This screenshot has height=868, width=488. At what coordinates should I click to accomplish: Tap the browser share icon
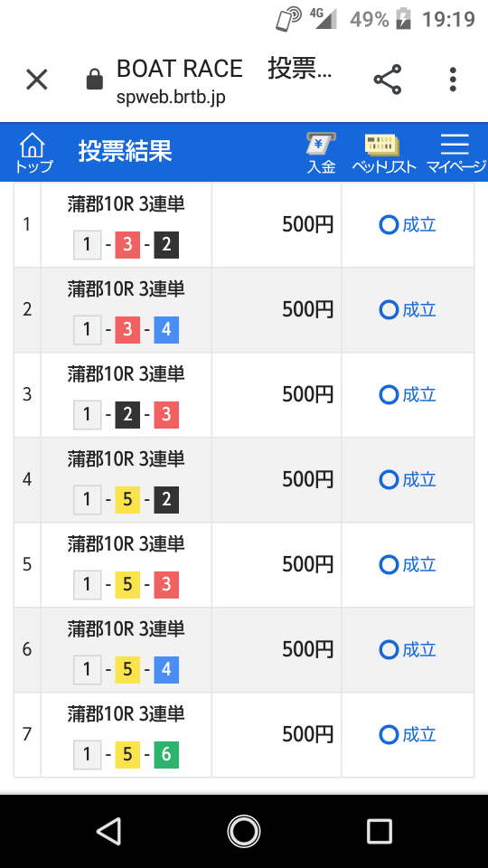click(x=388, y=80)
